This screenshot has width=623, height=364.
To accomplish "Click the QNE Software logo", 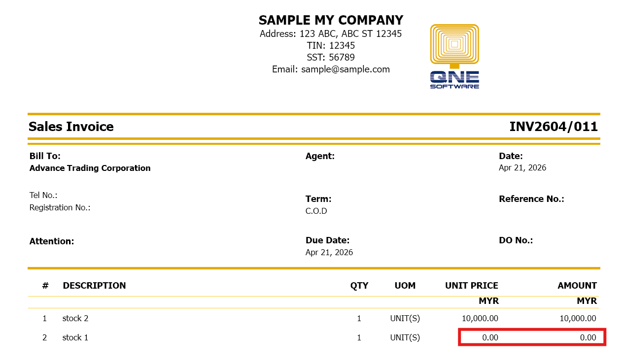I will click(x=454, y=57).
